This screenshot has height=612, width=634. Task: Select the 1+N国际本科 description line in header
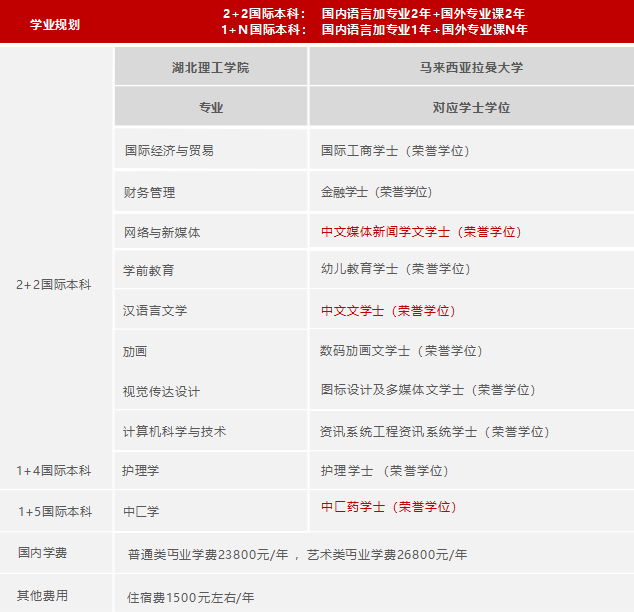374,30
